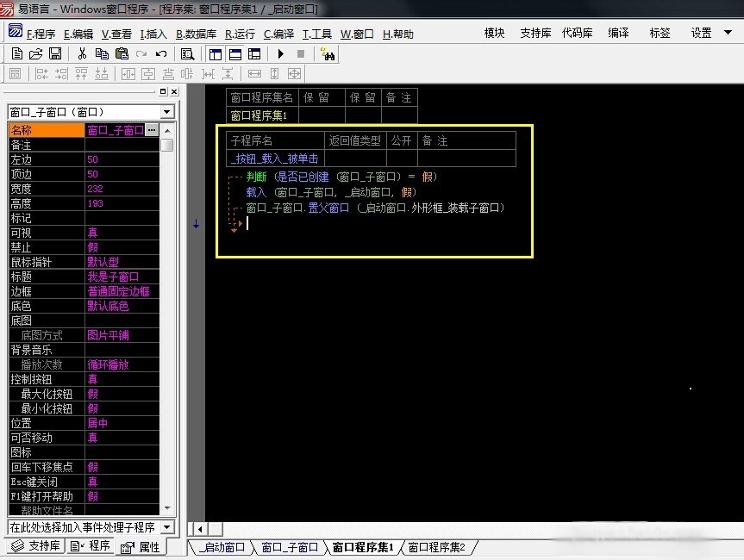Click property list scrollbar down arrow
The width and height of the screenshot is (744, 560).
coord(167,507)
